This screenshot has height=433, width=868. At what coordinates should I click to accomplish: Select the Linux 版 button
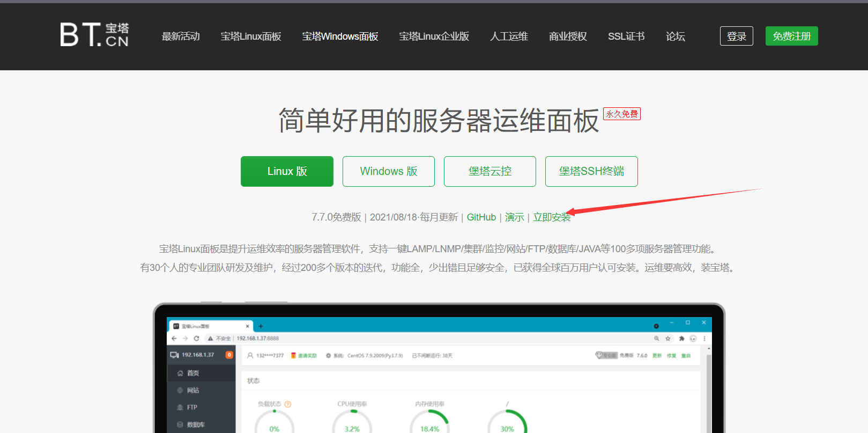pyautogui.click(x=287, y=171)
